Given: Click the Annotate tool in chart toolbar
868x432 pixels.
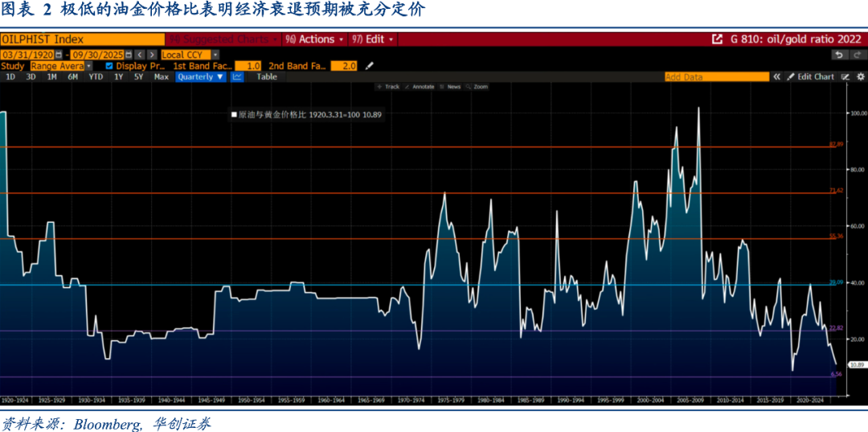Looking at the screenshot, I should 419,87.
